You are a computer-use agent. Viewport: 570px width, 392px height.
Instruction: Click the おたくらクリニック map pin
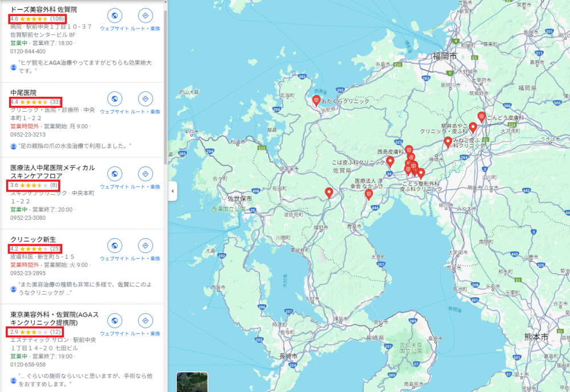click(316, 101)
